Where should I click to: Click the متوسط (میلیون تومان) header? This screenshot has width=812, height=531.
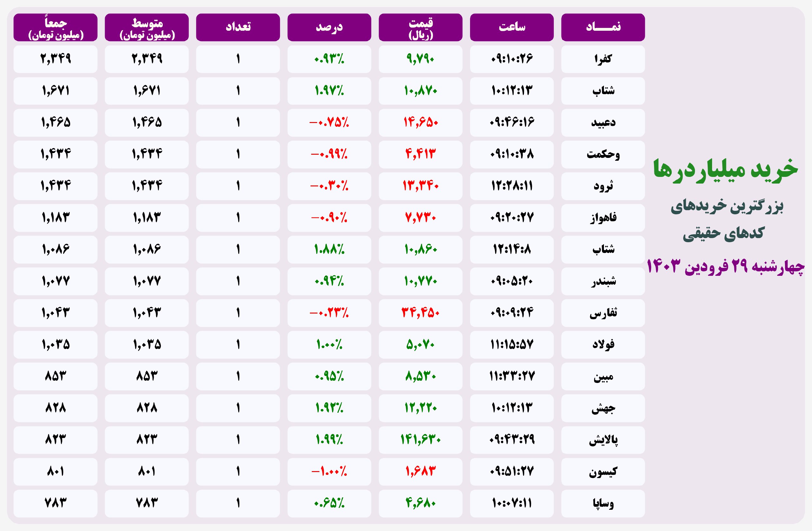click(147, 27)
